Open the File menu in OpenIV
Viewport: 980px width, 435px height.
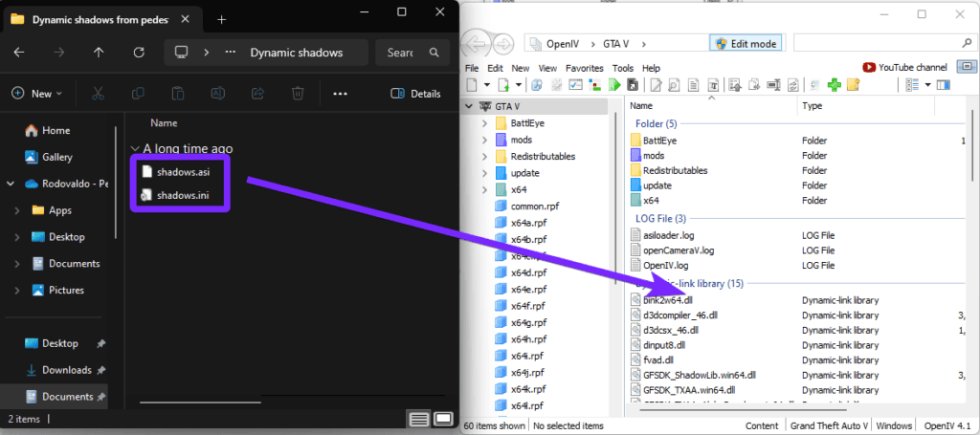[x=472, y=68]
